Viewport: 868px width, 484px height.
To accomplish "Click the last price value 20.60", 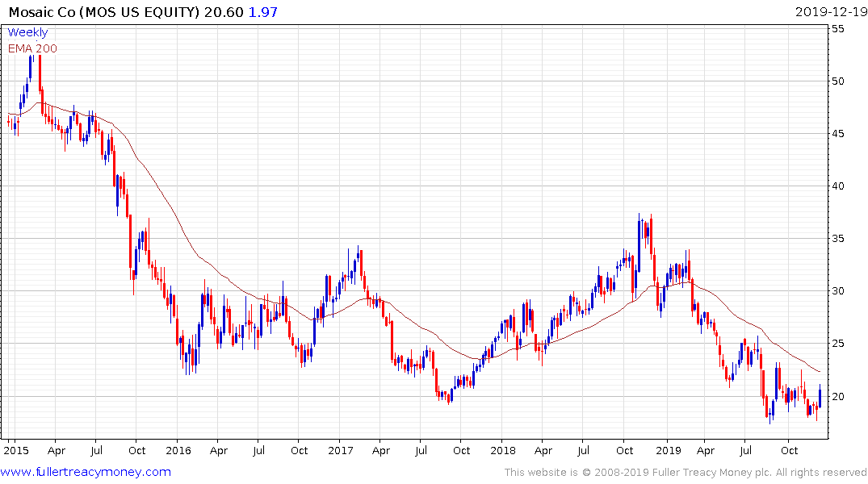I will [x=224, y=12].
